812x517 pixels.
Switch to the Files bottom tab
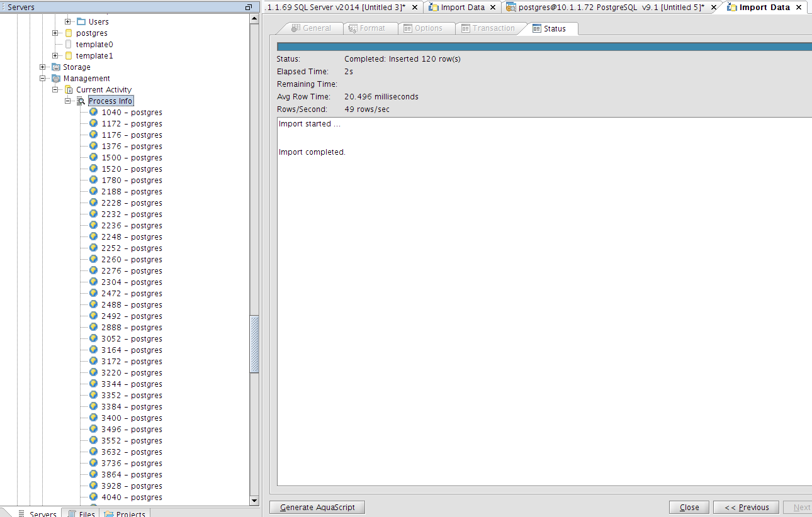click(x=81, y=514)
